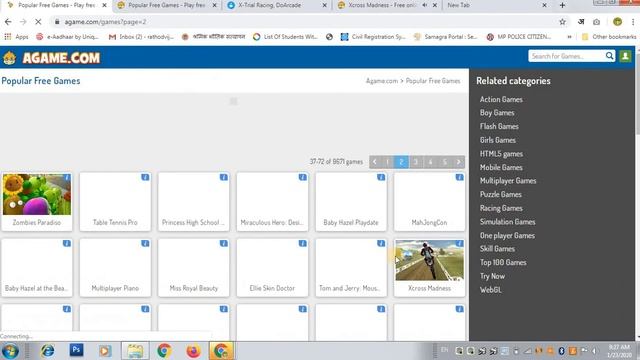640x360 pixels.
Task: Open the file explorer taskbar icon
Action: [x=135, y=351]
